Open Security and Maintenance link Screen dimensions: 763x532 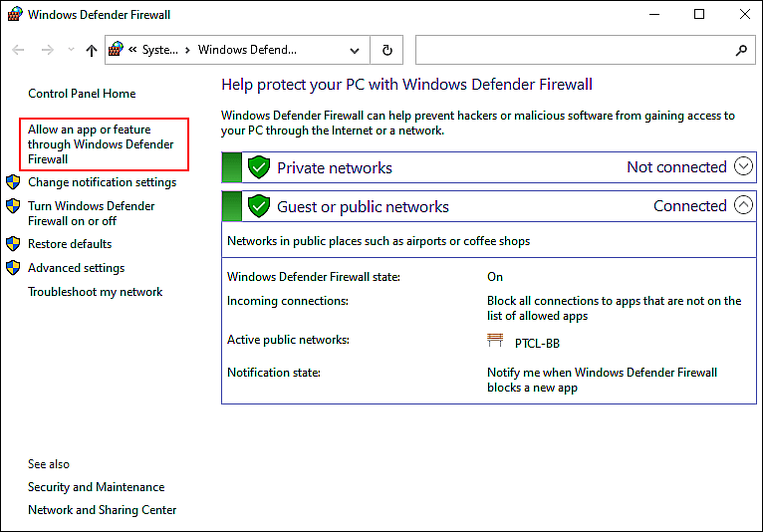pos(97,487)
